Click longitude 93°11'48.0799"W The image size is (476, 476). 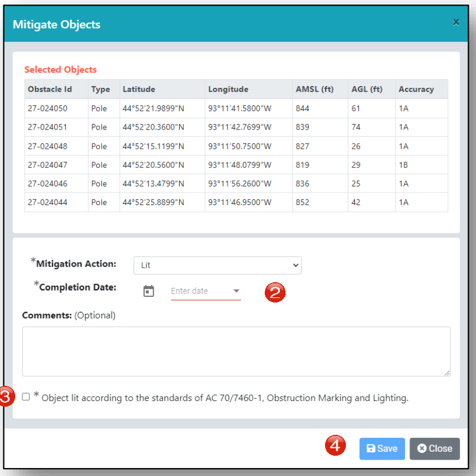click(x=239, y=165)
